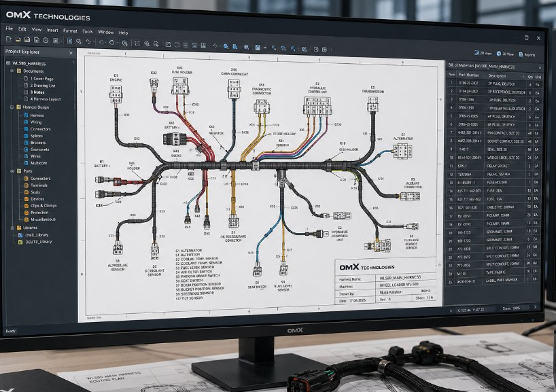Viewport: 556px width, 392px height.
Task: Select Seals under Parts
Action: coord(35,192)
